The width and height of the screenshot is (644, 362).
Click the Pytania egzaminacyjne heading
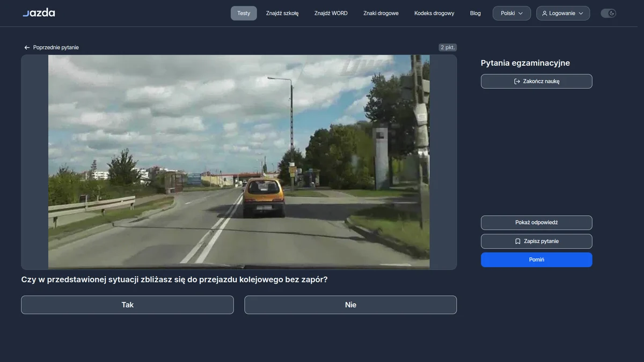point(525,63)
